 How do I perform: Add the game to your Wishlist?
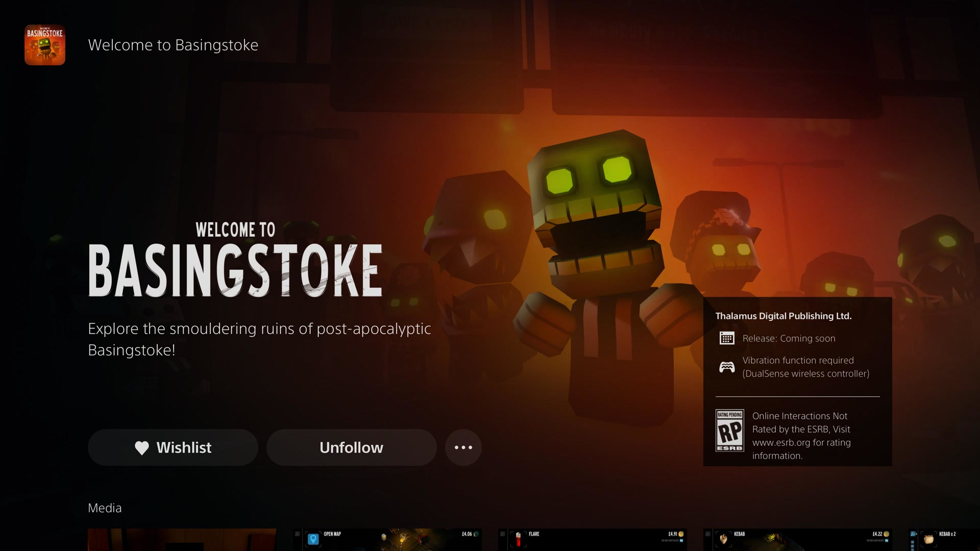tap(173, 447)
